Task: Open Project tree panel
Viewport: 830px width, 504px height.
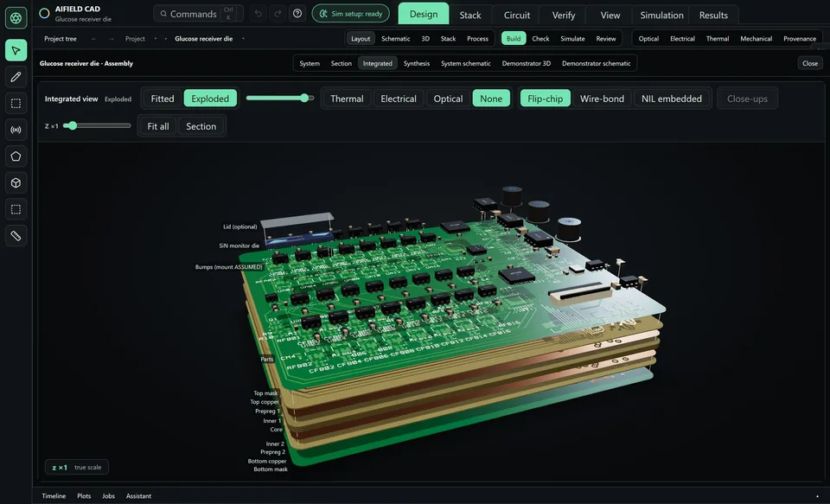Action: tap(61, 39)
